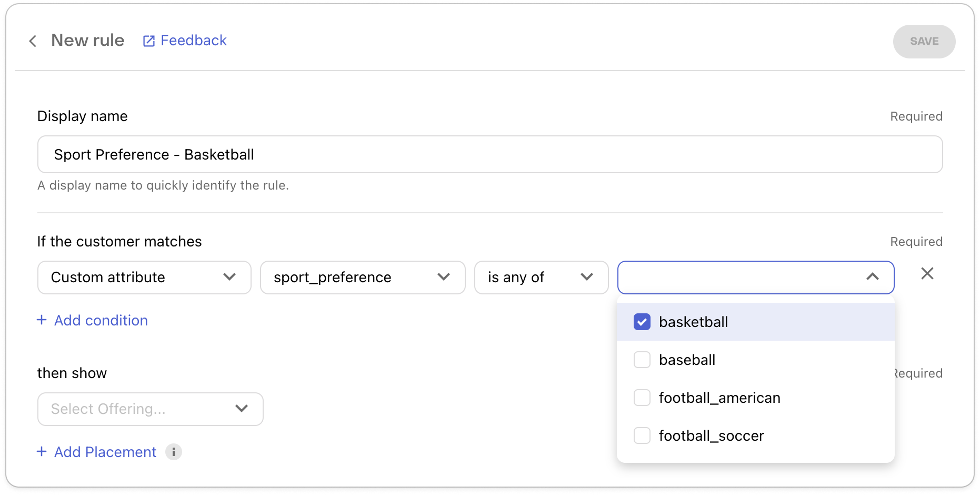This screenshot has height=495, width=980.
Task: Click the 'If the customer matches' label
Action: pyautogui.click(x=119, y=241)
